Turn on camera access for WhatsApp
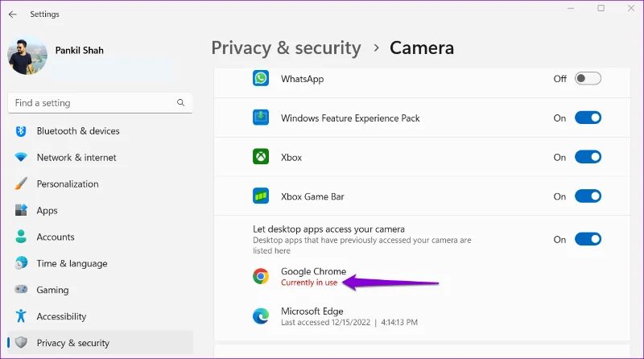This screenshot has height=359, width=644. coord(588,78)
